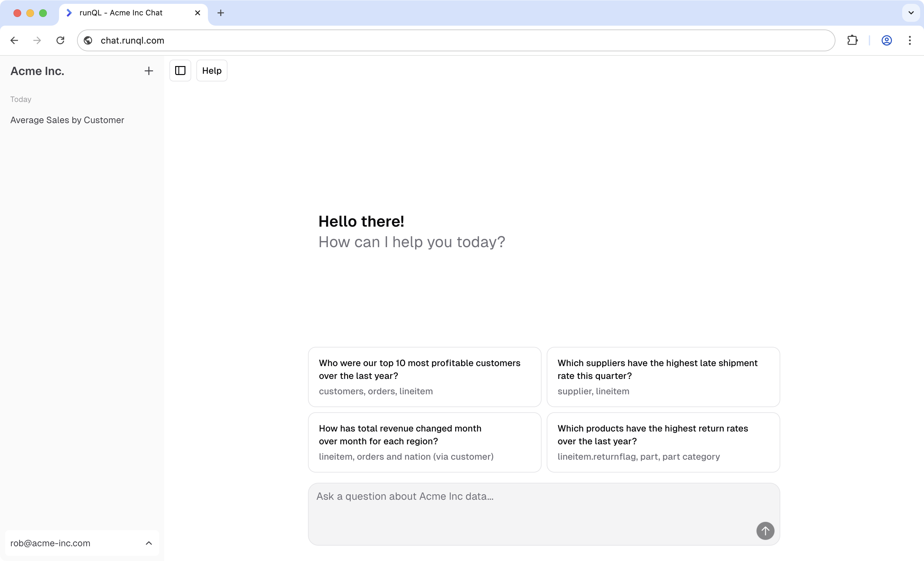
Task: Click the Acme Inc. workspace title
Action: pos(37,71)
